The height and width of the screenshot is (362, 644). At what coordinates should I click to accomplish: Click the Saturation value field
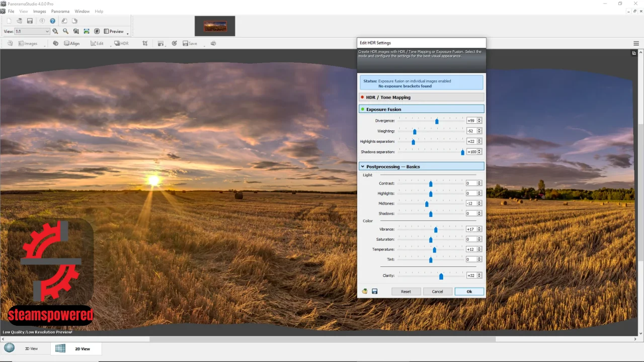(x=471, y=239)
